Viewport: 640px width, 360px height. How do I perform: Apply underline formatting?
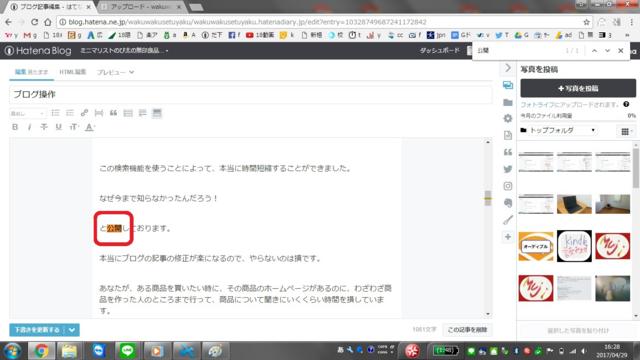[59, 127]
